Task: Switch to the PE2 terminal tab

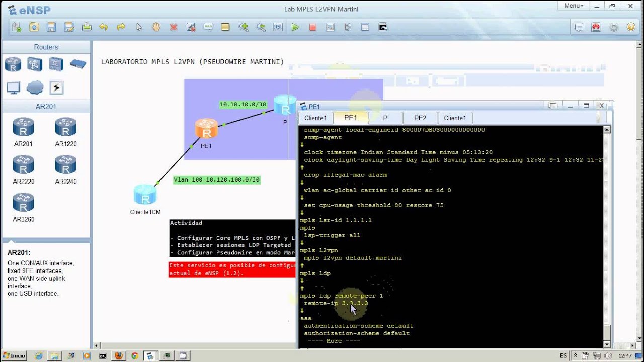Action: 420,118
